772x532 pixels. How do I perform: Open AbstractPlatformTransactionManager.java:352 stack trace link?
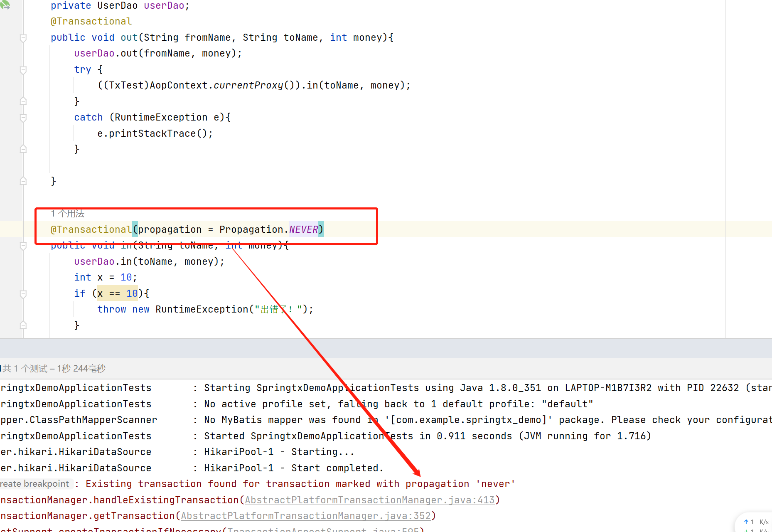click(x=305, y=516)
